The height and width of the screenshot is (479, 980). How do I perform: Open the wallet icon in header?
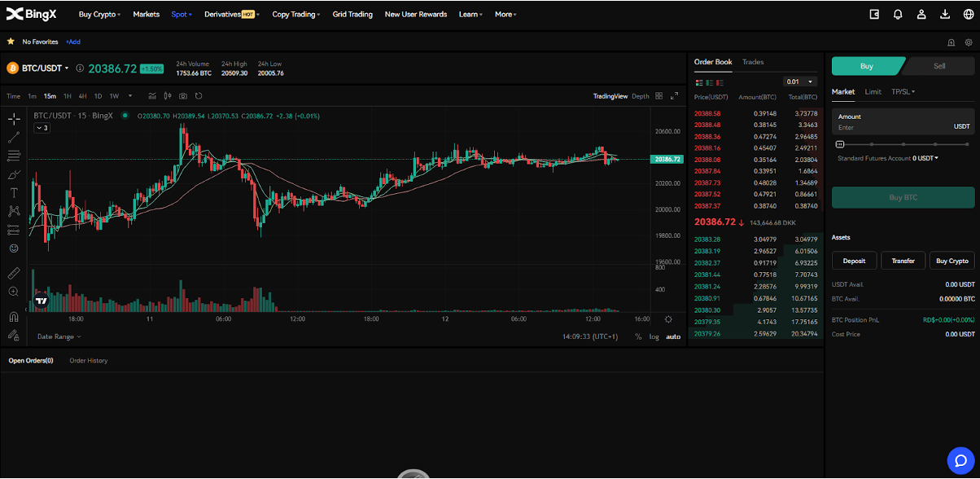(x=874, y=14)
